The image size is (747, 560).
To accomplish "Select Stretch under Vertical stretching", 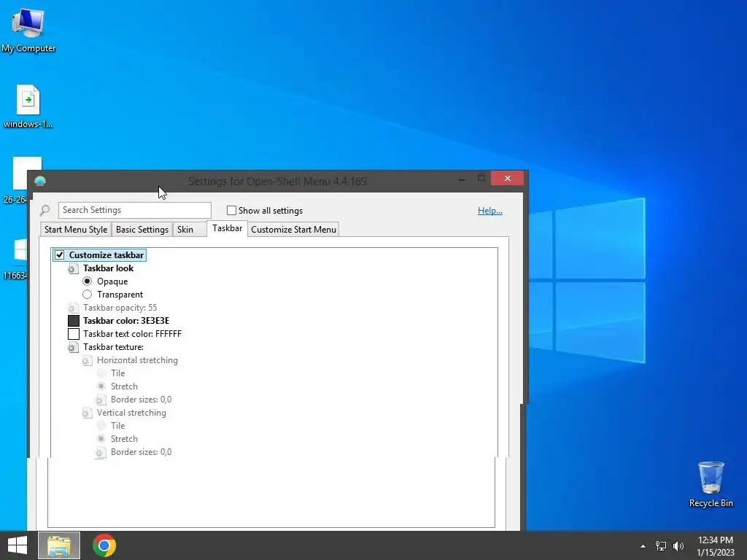I will pos(101,438).
